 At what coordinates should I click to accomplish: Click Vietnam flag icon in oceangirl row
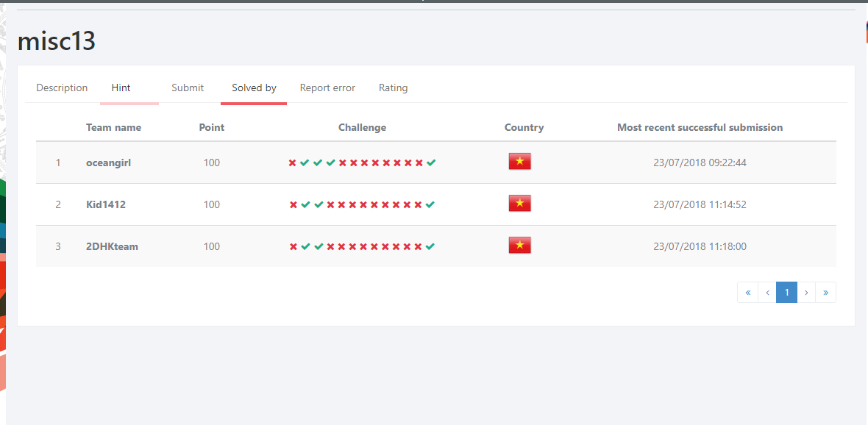[519, 162]
